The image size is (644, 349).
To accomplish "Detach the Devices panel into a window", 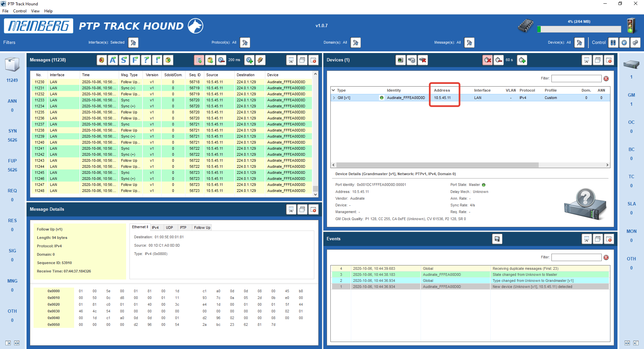I will [598, 60].
